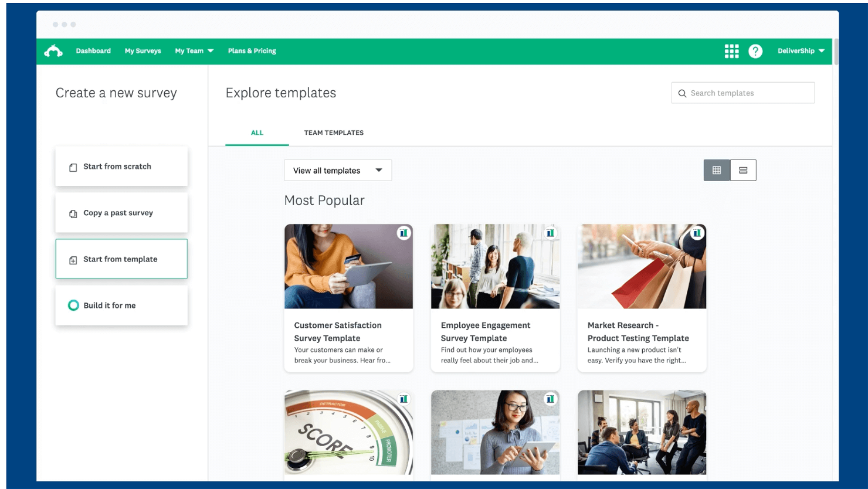
Task: Click the 'Most Popular' section heading
Action: click(x=324, y=201)
